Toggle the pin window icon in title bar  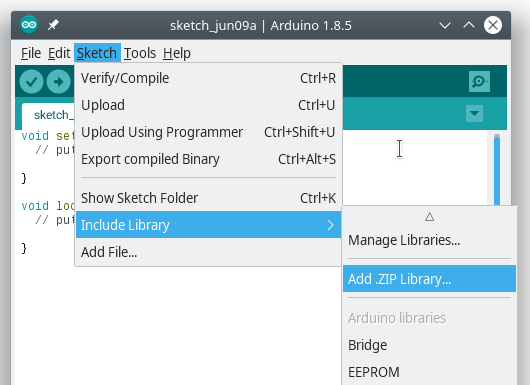point(53,25)
